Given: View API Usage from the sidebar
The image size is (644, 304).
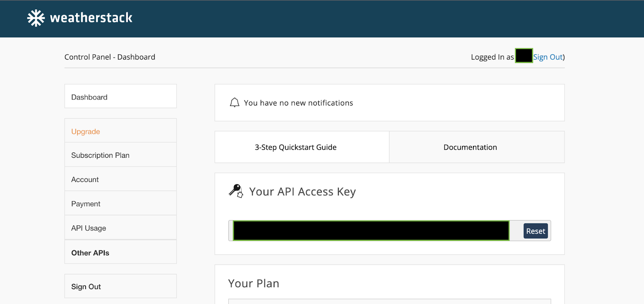Looking at the screenshot, I should [x=120, y=227].
